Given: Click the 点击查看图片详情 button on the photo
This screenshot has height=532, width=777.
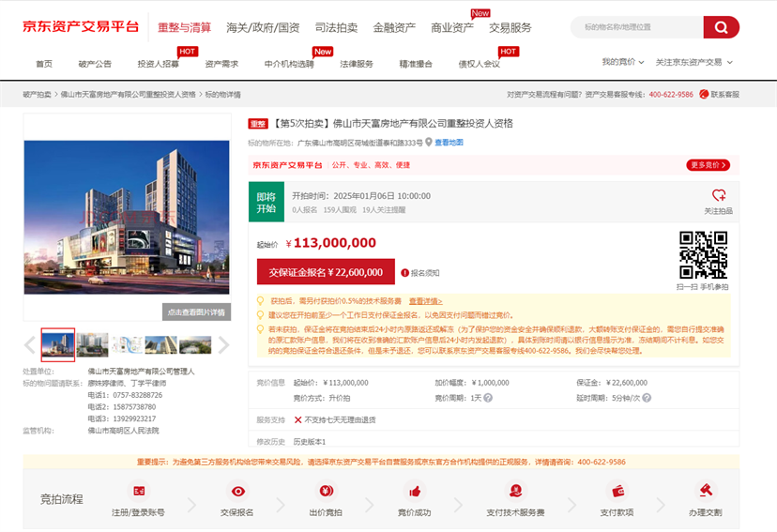Looking at the screenshot, I should tap(196, 312).
